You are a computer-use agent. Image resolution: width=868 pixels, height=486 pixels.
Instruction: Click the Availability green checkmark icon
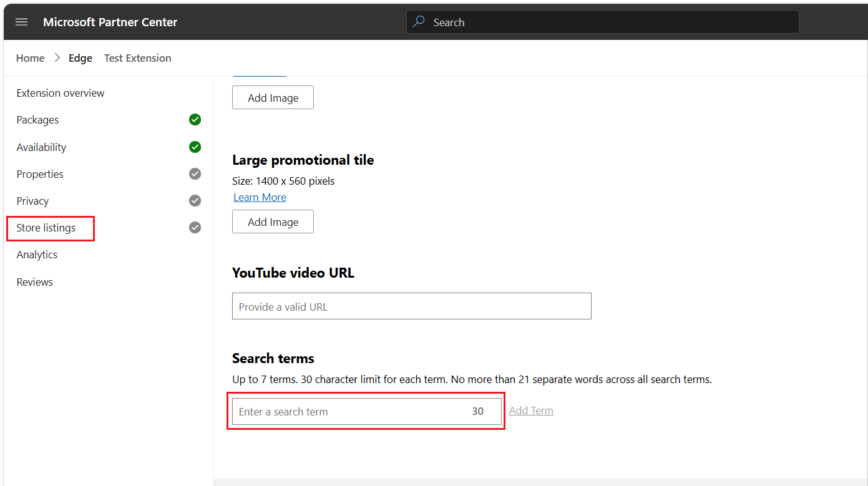pos(195,147)
